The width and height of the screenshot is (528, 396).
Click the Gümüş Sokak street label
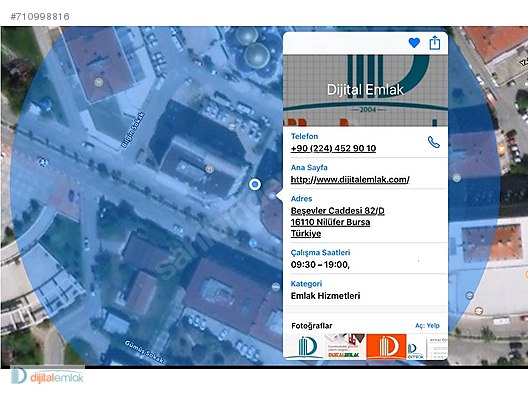click(144, 352)
